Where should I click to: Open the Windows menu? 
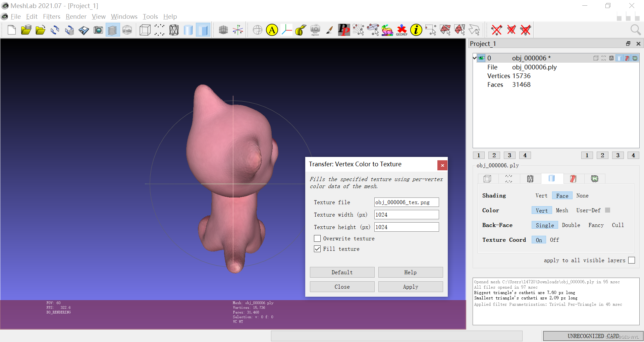point(124,16)
